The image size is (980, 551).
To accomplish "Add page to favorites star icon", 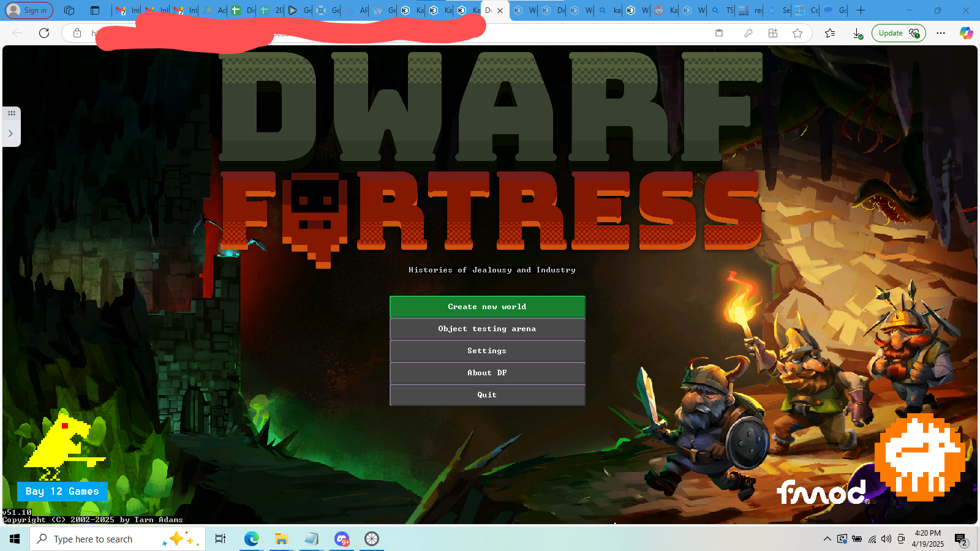I will pyautogui.click(x=797, y=33).
